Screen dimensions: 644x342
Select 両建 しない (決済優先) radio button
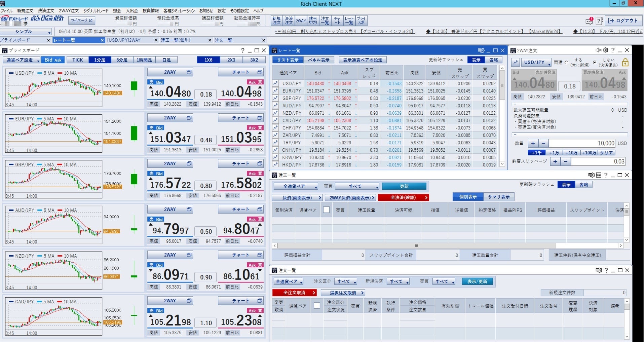[595, 63]
